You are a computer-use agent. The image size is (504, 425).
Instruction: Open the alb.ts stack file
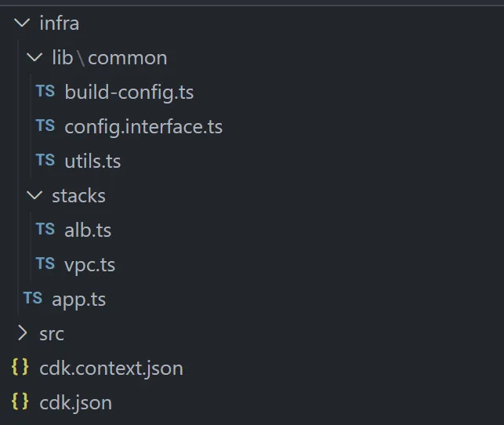[88, 230]
